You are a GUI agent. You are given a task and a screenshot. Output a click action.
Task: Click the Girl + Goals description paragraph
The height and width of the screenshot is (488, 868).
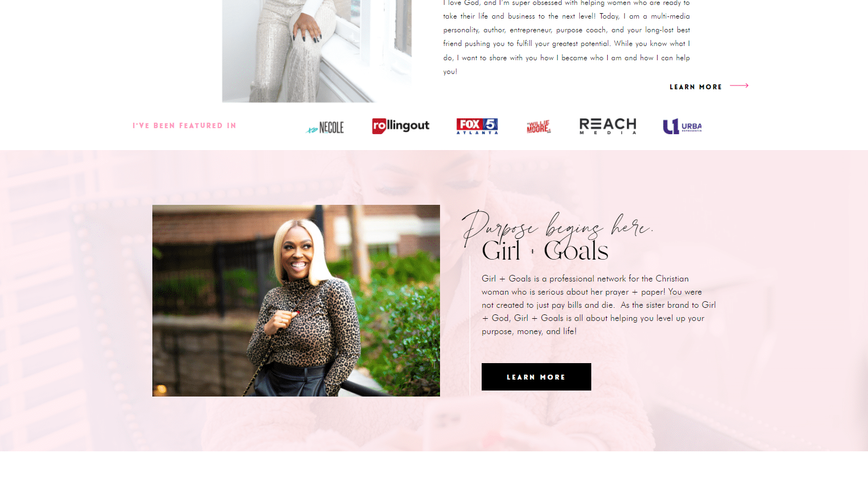pyautogui.click(x=599, y=305)
